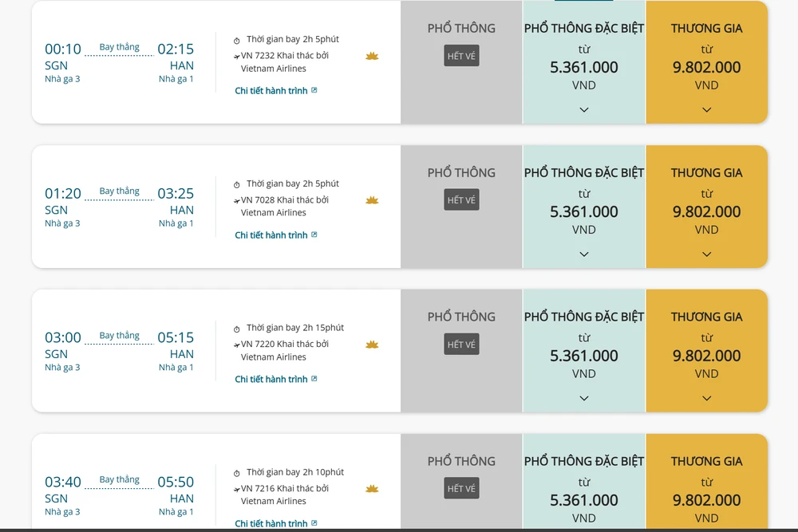This screenshot has height=532, width=798.
Task: Click Hết vé button on 03:40 flight
Action: point(461,489)
